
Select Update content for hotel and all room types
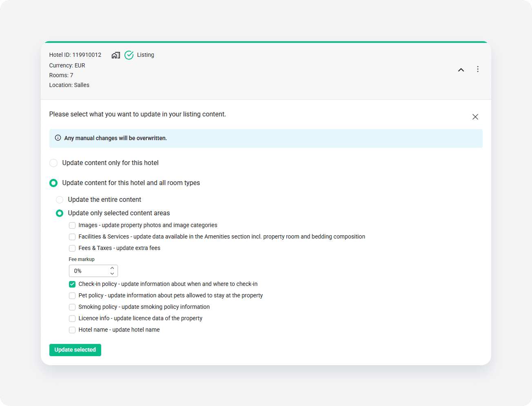tap(53, 183)
